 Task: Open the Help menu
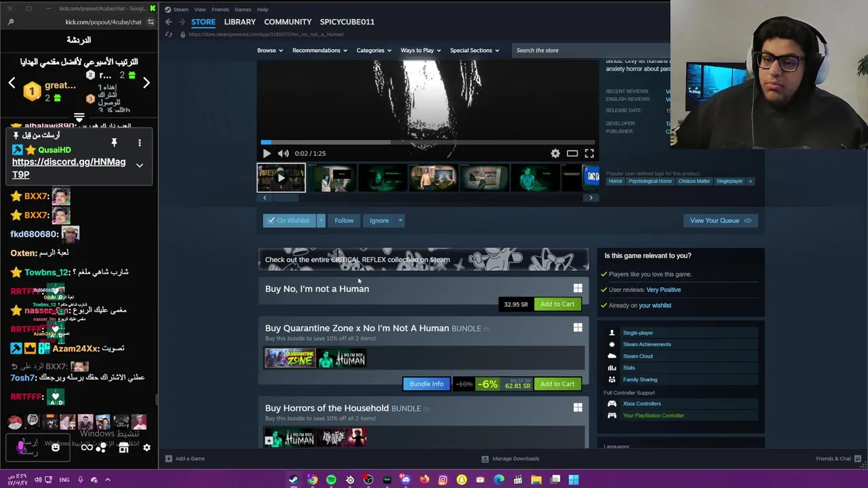pyautogui.click(x=262, y=9)
